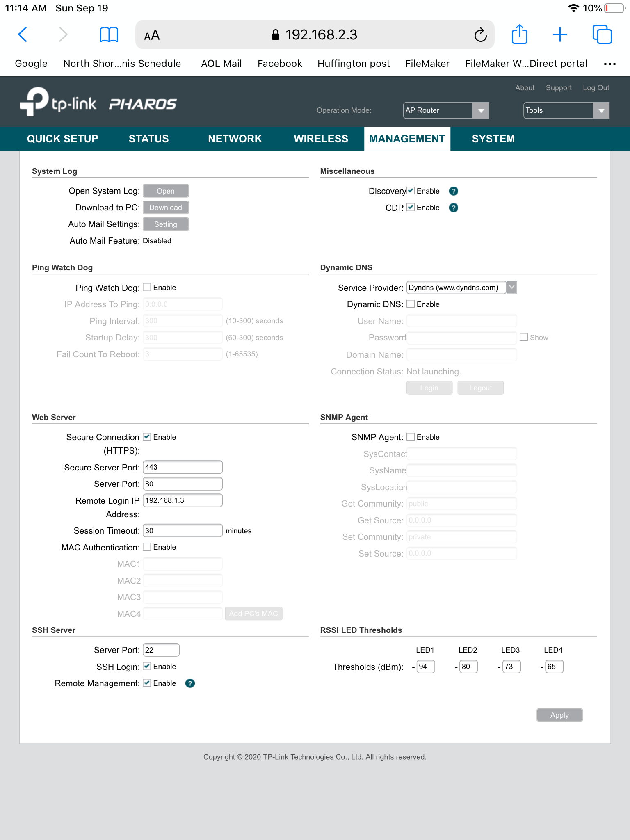
Task: Enable Dynamic DNS checkbox
Action: 411,304
